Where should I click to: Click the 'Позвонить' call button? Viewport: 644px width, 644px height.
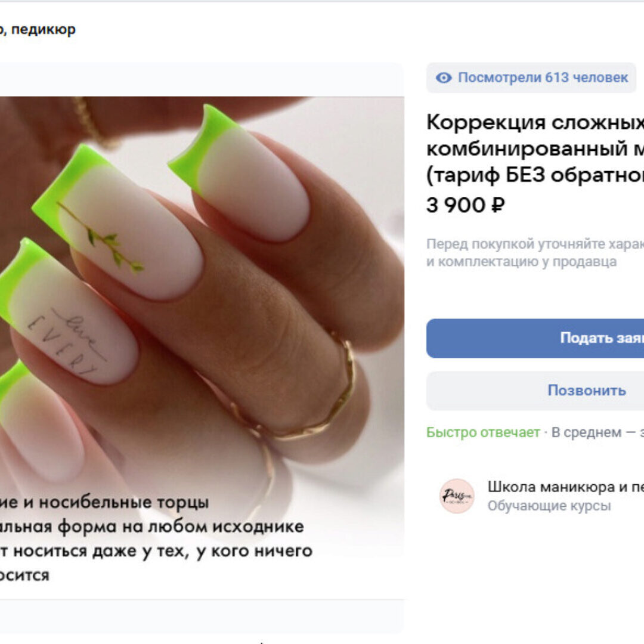(535, 390)
